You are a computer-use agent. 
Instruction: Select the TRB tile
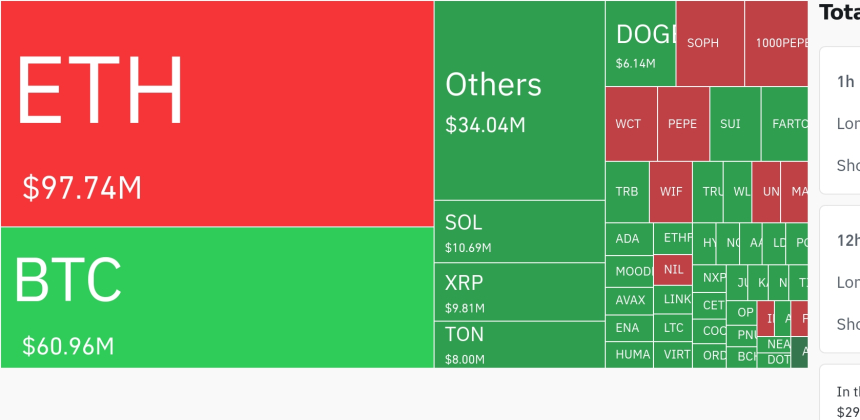pos(627,192)
